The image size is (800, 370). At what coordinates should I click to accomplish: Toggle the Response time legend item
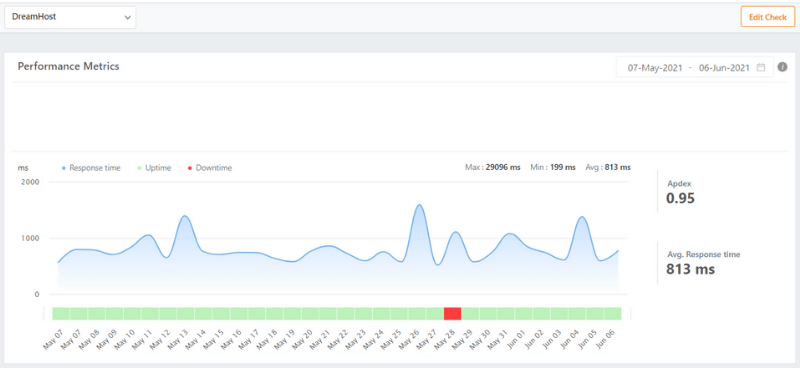point(91,168)
